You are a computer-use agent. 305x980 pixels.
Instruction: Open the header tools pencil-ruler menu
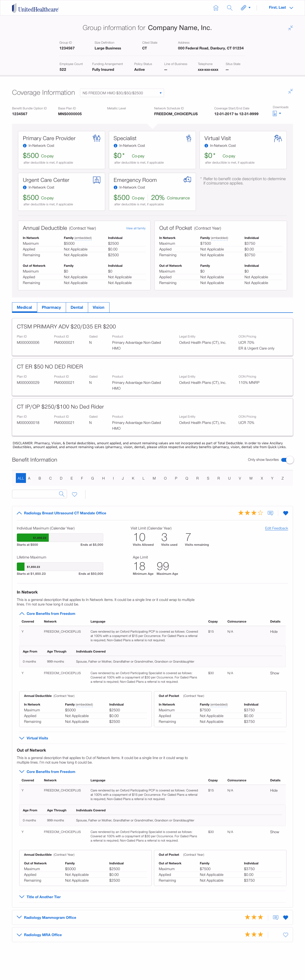point(246,8)
